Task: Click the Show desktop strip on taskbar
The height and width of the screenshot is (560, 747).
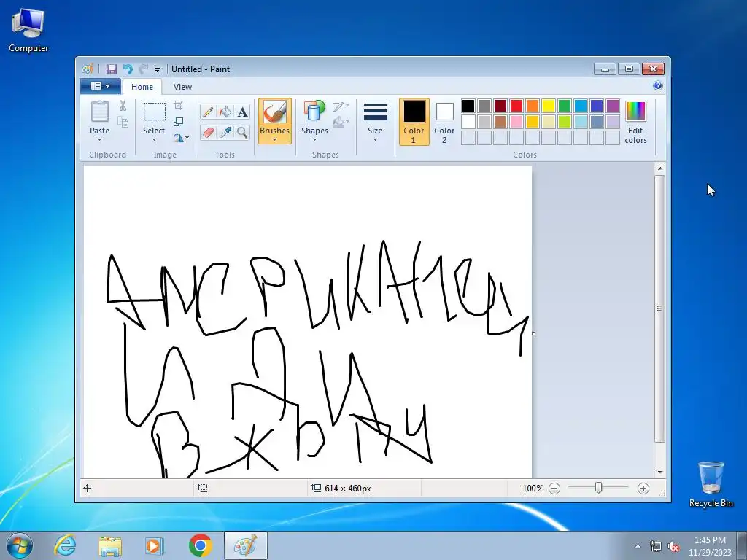Action: coord(742,545)
